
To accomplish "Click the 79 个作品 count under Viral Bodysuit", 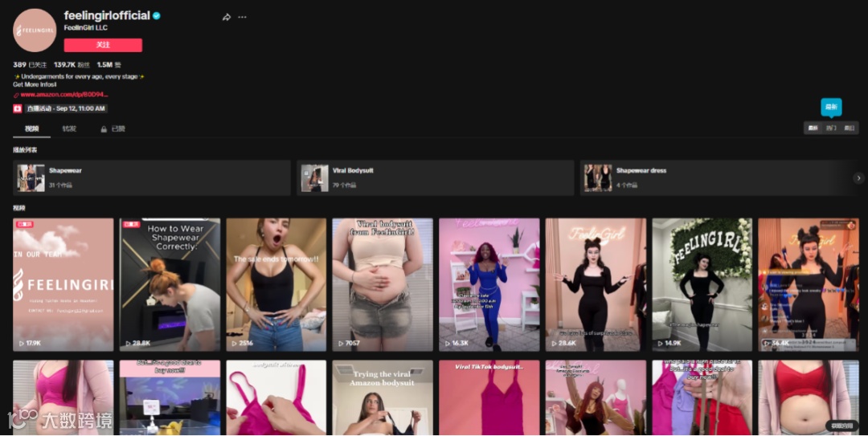I will (344, 185).
